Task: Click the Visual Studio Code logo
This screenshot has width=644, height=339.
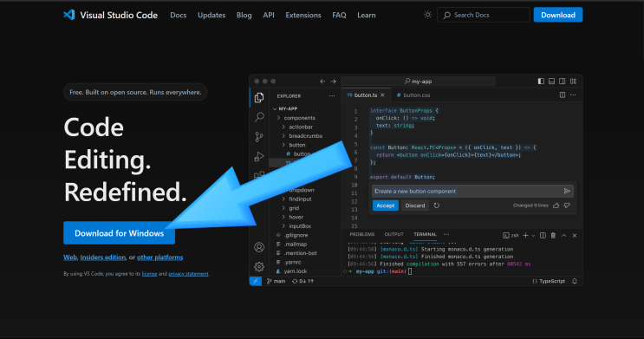Action: (69, 15)
